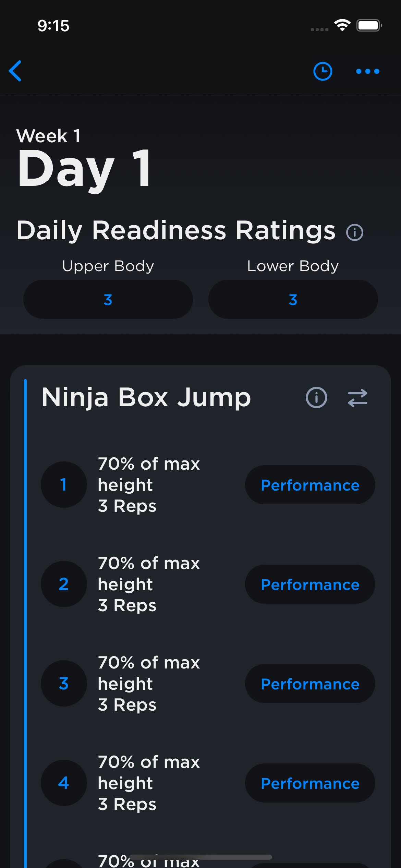Toggle the set 2 number circle
Viewport: 401px width, 868px height.
pyautogui.click(x=64, y=584)
